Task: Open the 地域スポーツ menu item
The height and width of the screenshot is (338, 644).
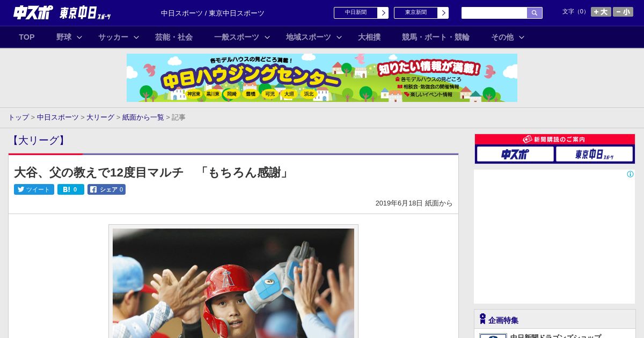Action: [x=309, y=37]
